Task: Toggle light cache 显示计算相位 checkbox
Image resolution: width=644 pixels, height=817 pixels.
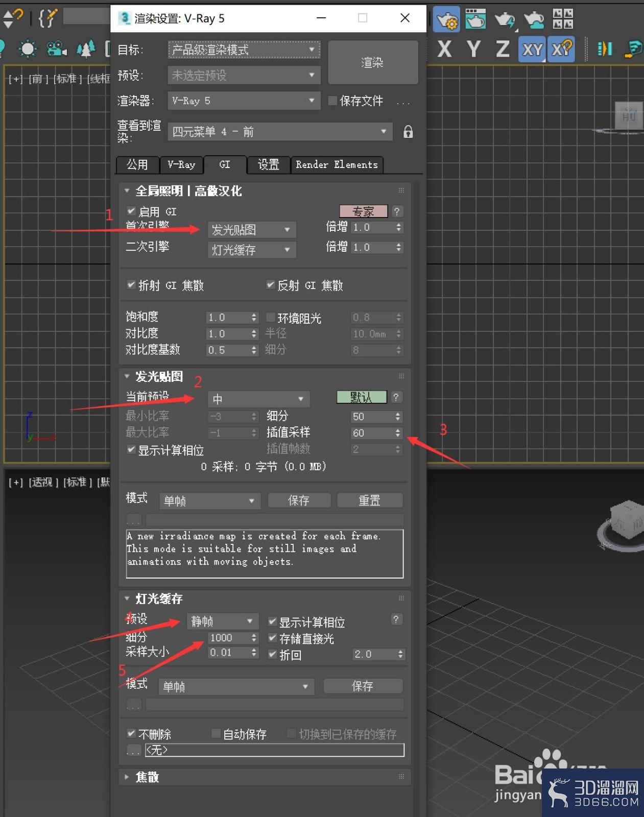Action: pos(273,622)
